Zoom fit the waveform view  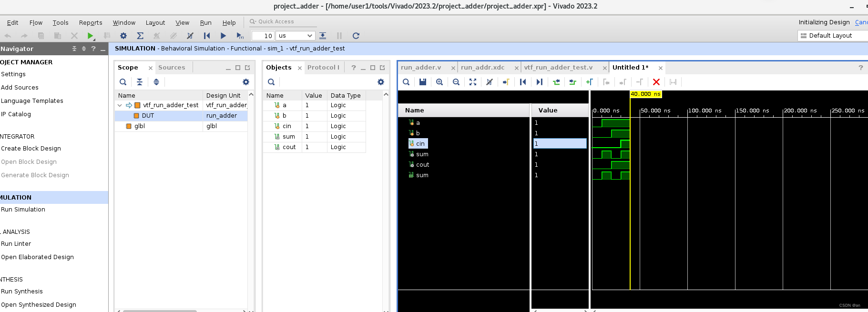coord(473,82)
